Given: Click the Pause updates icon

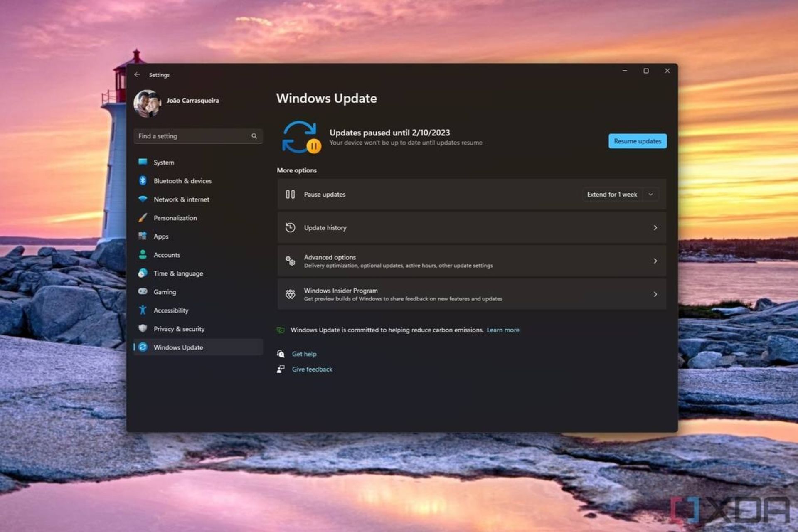Looking at the screenshot, I should [x=290, y=194].
